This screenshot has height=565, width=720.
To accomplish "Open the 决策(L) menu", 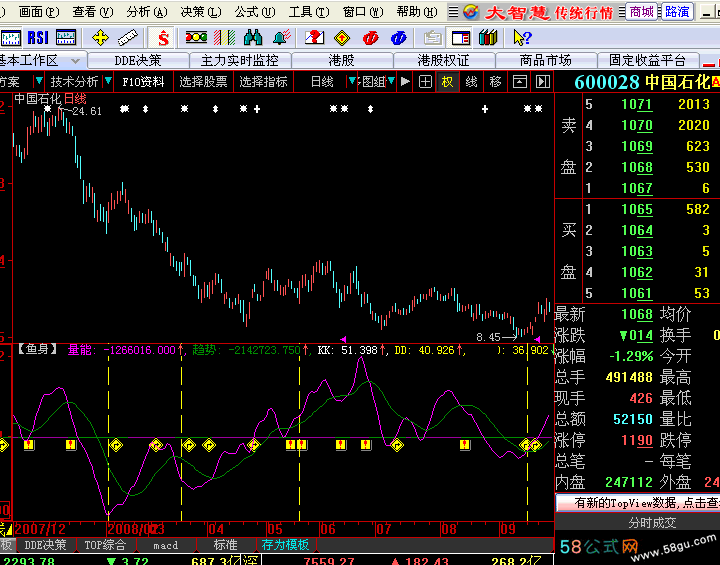I will click(x=201, y=11).
